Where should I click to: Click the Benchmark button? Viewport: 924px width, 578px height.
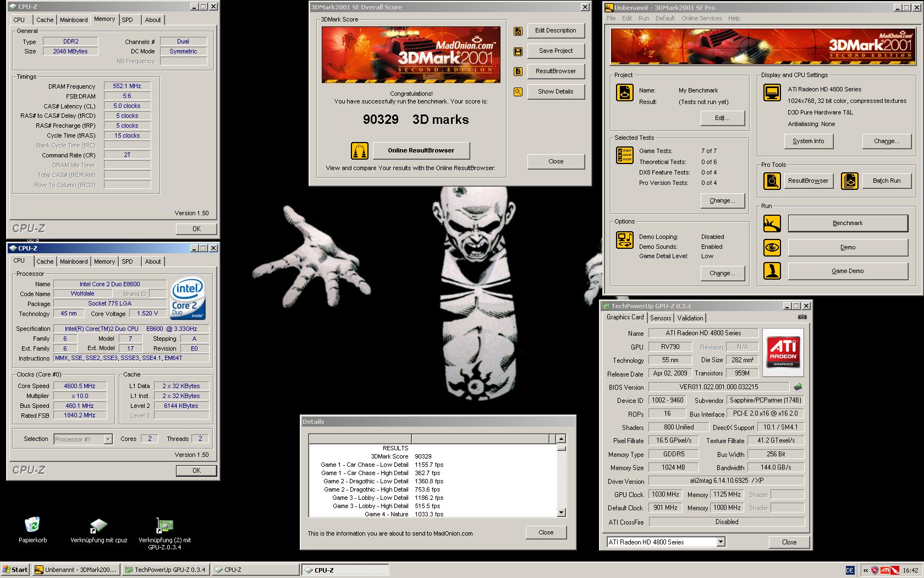pyautogui.click(x=848, y=223)
